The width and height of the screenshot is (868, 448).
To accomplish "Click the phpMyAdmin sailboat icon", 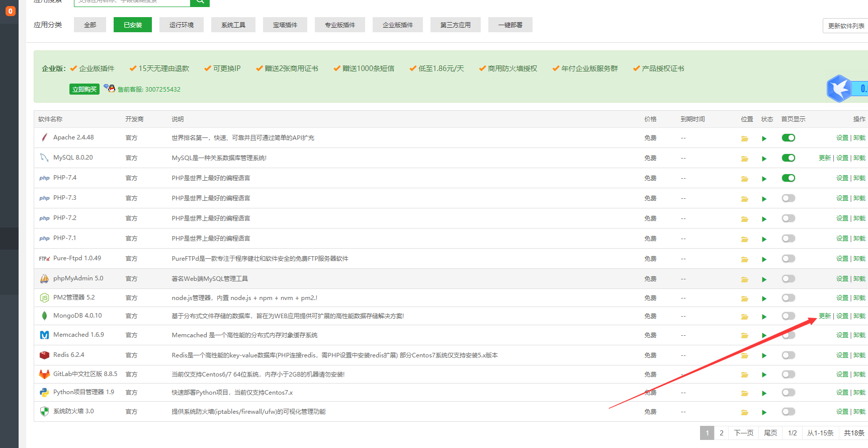I will pyautogui.click(x=44, y=278).
